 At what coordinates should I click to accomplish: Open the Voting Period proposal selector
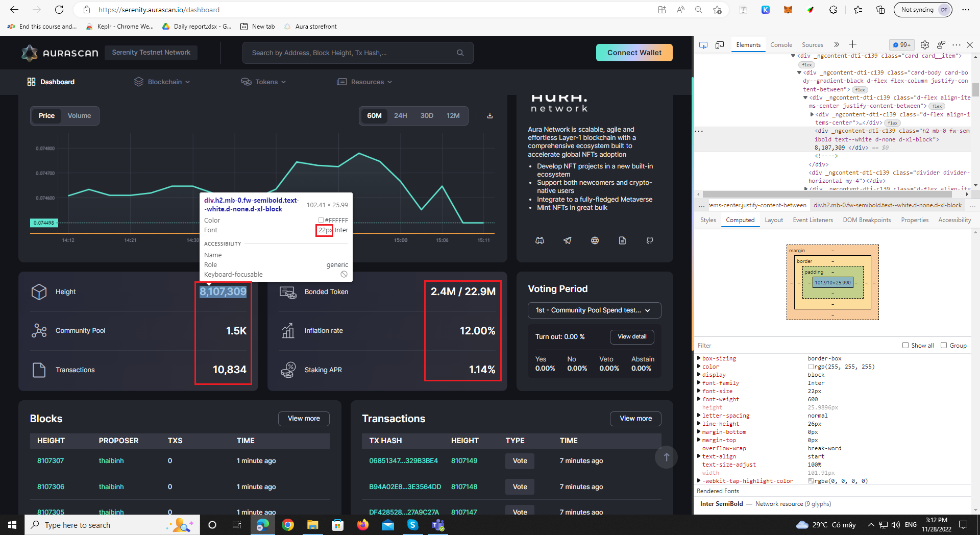(x=594, y=310)
